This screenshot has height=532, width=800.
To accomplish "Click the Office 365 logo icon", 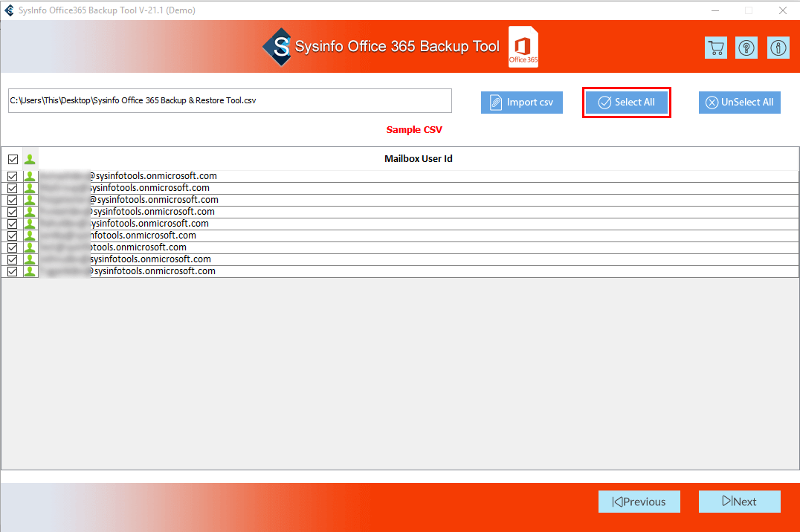I will (523, 46).
